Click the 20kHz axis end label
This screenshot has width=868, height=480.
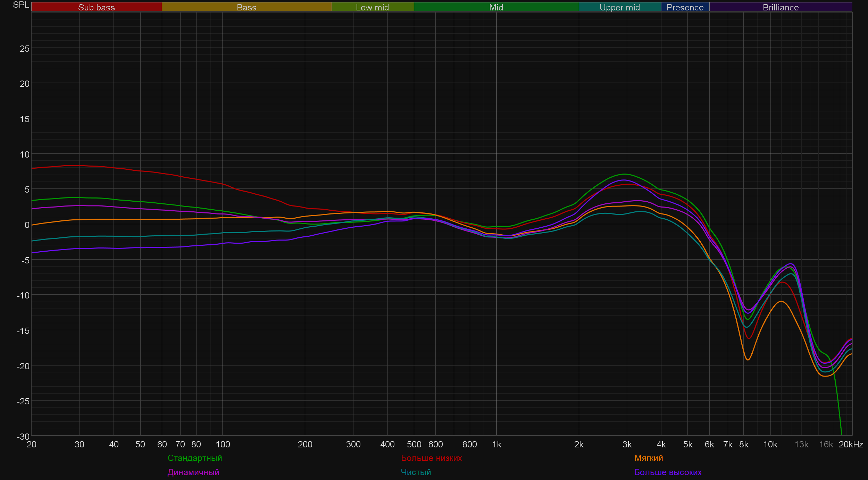(x=851, y=444)
